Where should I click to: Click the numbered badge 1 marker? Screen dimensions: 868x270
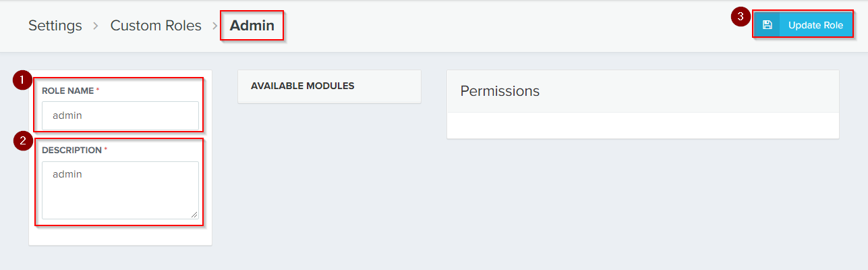pos(22,80)
